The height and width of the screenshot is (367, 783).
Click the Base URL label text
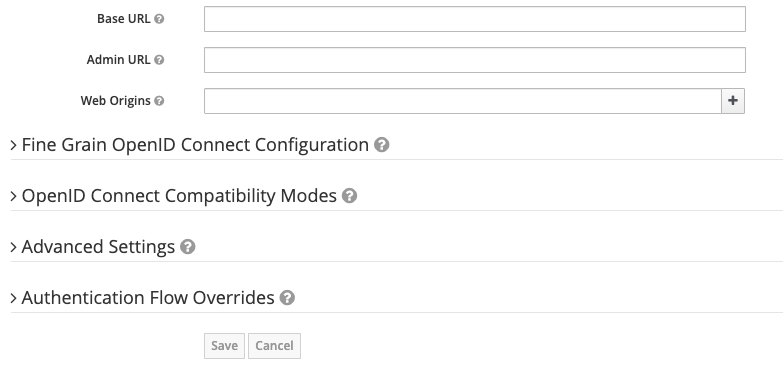(x=123, y=19)
